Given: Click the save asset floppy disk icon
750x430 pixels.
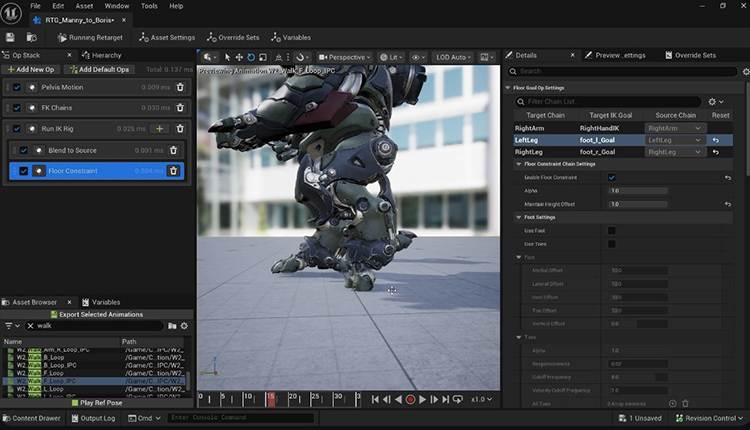Looking at the screenshot, I should point(10,37).
